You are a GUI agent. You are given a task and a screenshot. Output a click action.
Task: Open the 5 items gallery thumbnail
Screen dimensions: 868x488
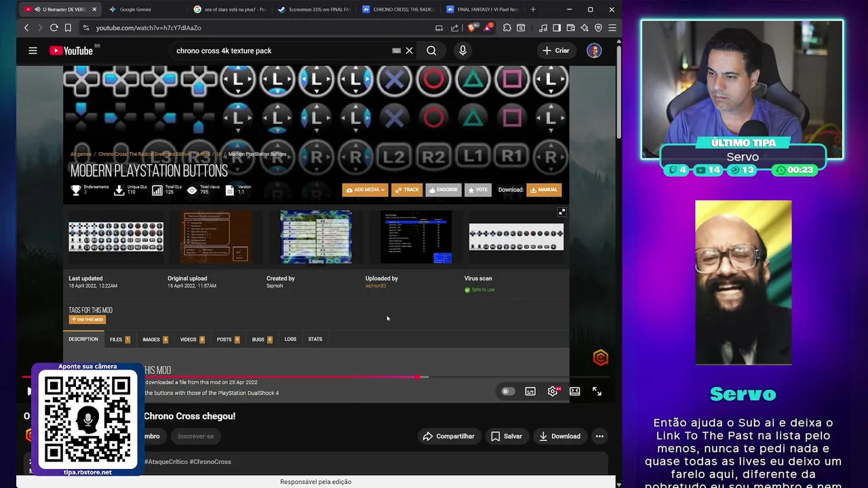[x=316, y=237]
